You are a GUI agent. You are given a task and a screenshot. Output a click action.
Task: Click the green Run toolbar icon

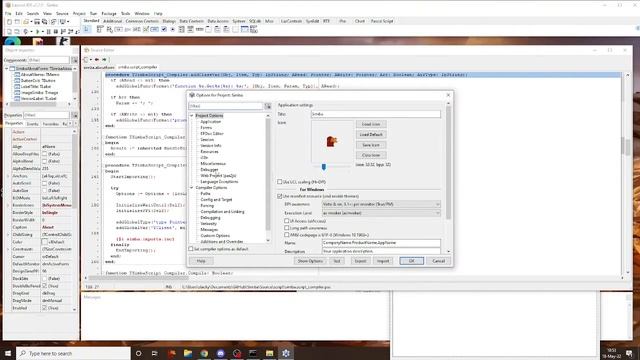(38, 31)
